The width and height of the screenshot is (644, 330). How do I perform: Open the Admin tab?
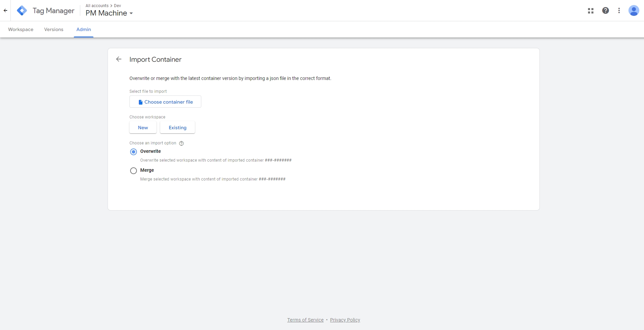point(84,29)
